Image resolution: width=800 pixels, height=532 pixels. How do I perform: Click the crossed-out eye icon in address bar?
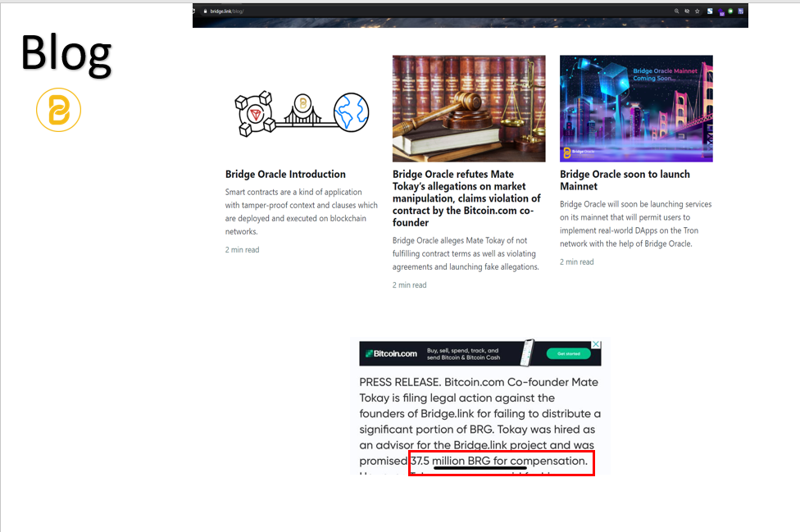point(687,11)
